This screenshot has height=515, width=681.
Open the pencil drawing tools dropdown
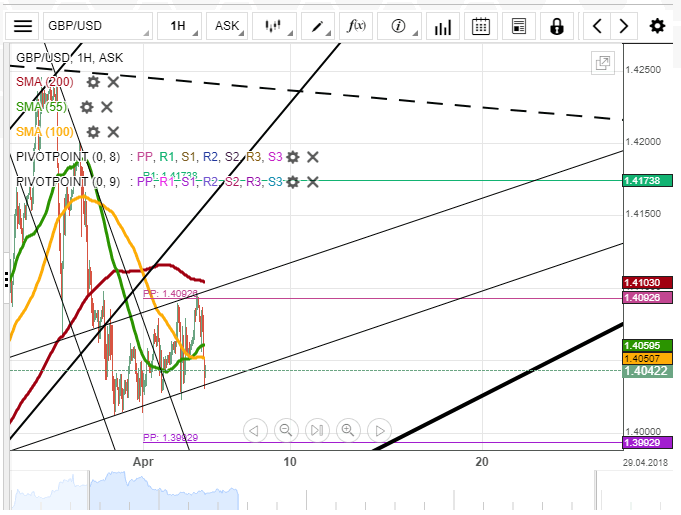[318, 26]
